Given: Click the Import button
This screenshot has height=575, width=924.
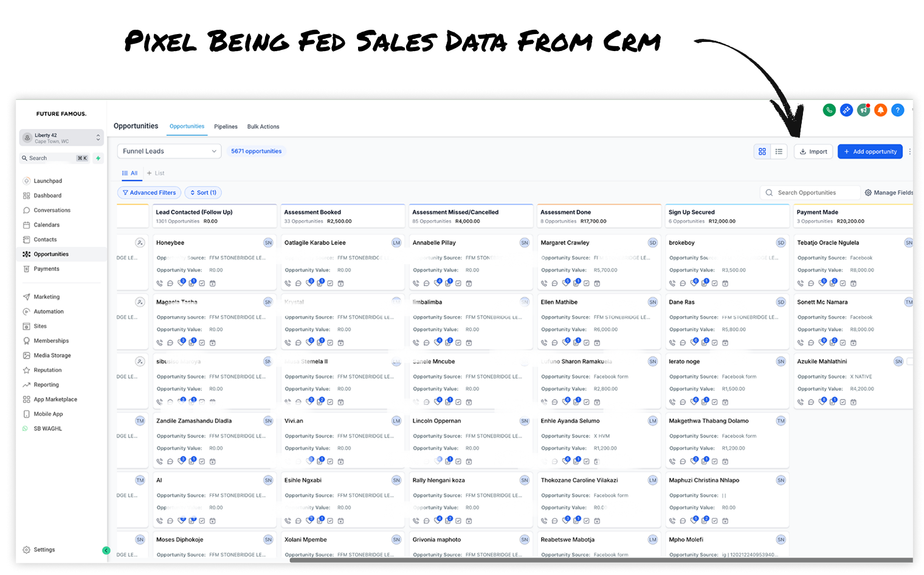Looking at the screenshot, I should (x=813, y=151).
